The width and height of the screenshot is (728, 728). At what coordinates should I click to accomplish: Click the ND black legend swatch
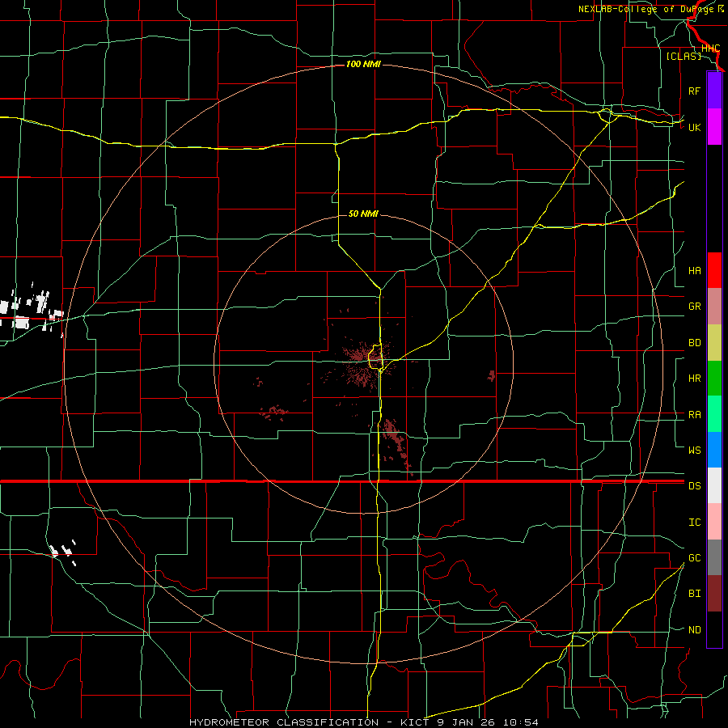714,629
